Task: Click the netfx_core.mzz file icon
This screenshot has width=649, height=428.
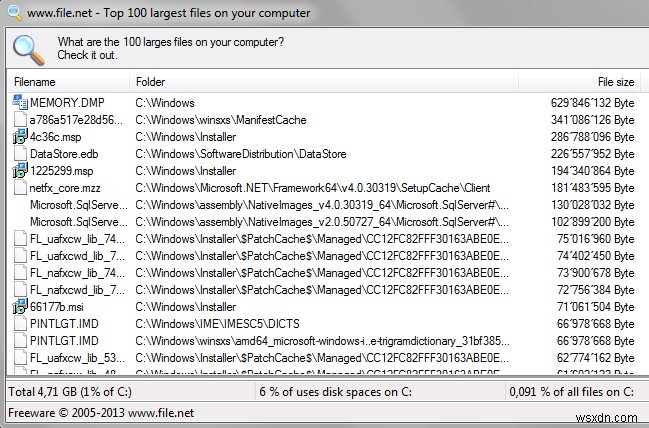Action: tap(20, 188)
